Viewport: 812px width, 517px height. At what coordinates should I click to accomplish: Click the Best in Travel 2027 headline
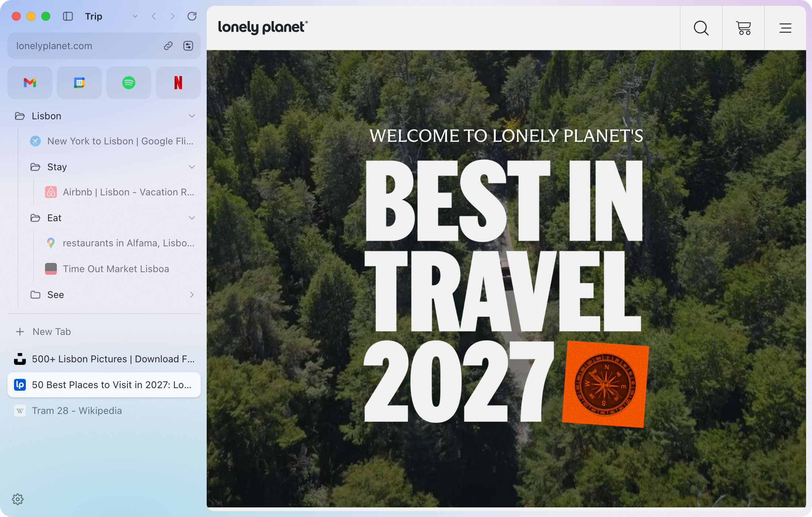504,291
